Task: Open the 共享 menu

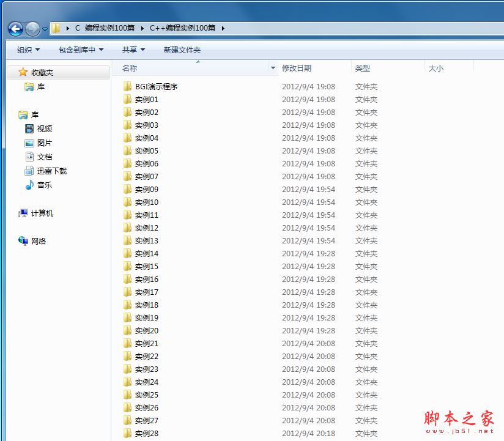Action: tap(133, 50)
